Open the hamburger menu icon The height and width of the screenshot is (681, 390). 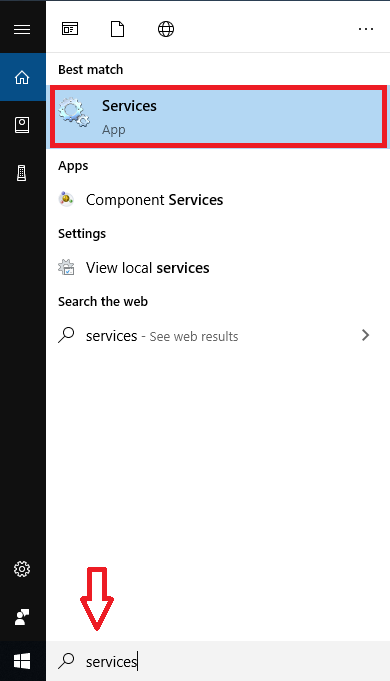tap(22, 29)
